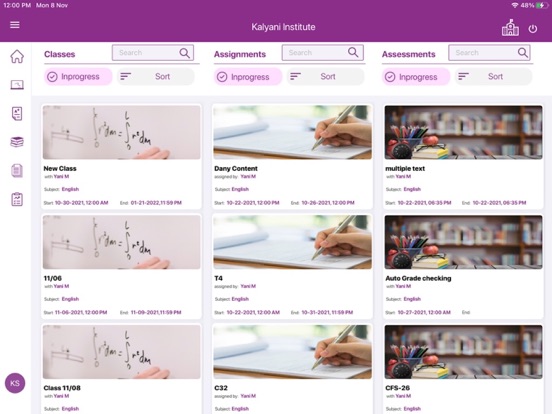Open Sort options for Assignments
Image resolution: width=552 pixels, height=414 pixels.
point(325,76)
